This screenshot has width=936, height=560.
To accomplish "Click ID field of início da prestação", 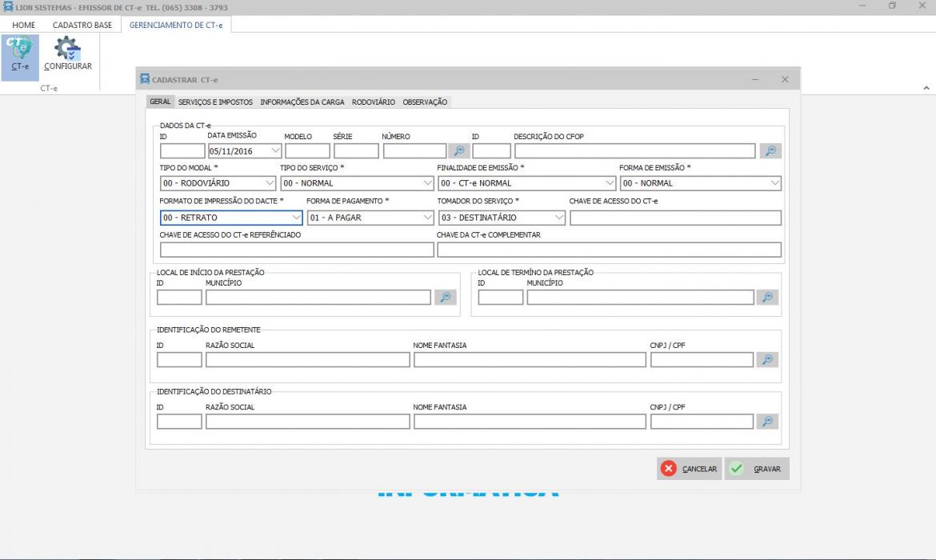I will click(180, 298).
